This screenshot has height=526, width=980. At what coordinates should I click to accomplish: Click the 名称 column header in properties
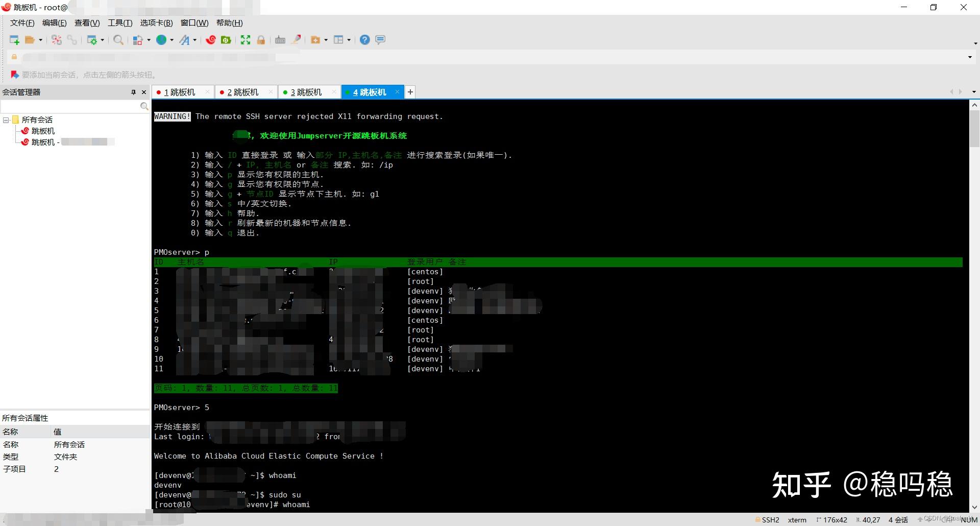point(26,432)
